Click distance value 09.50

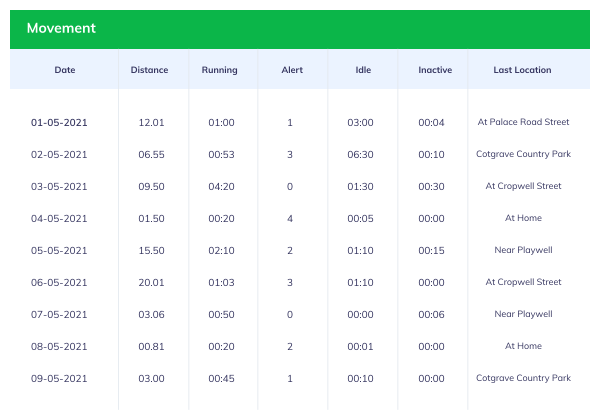(x=151, y=186)
